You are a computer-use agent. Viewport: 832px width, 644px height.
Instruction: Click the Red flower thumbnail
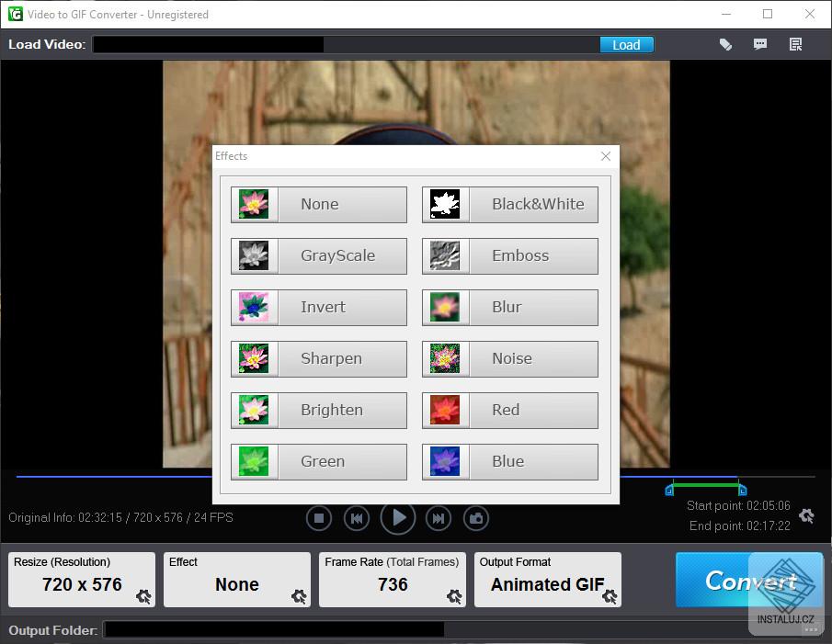[x=445, y=410]
